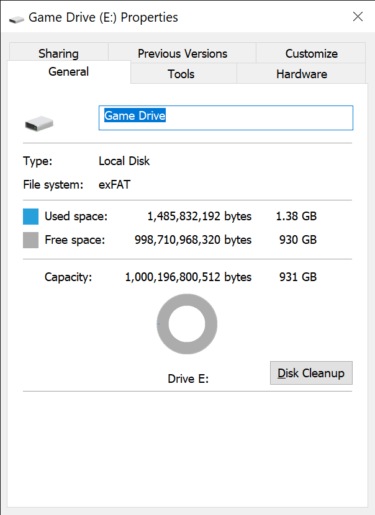
Task: Click the '930 GB' free size
Action: coord(298,240)
